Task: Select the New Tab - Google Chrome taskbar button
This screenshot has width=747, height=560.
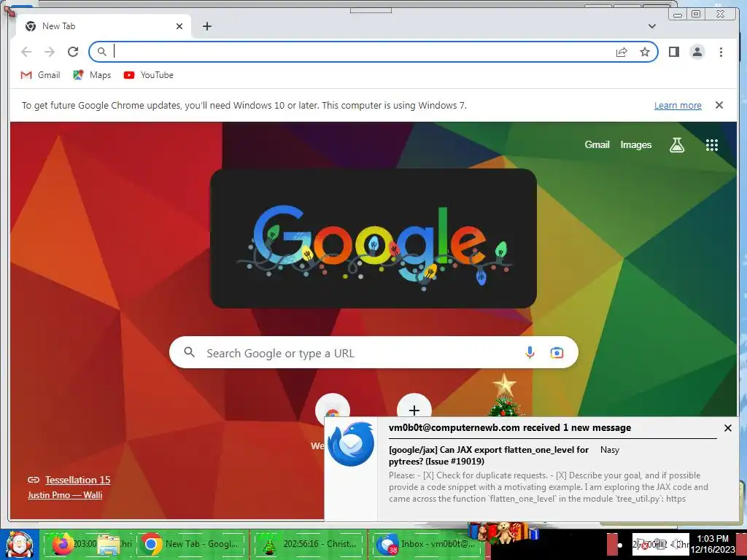Action: (192, 544)
